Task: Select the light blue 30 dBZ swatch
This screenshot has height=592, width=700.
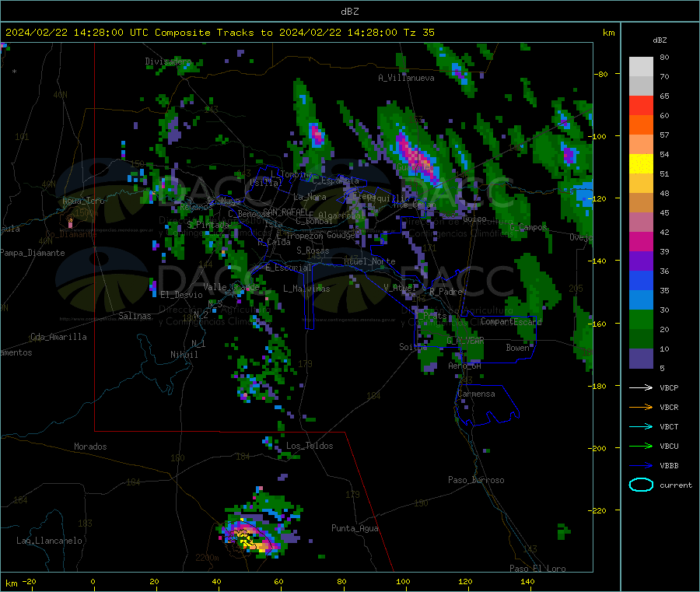Action: [641, 300]
